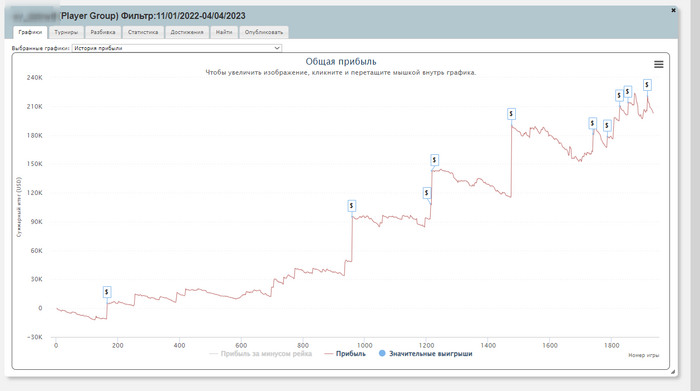Switch to the Статистика tab
The image size is (700, 391).
143,32
